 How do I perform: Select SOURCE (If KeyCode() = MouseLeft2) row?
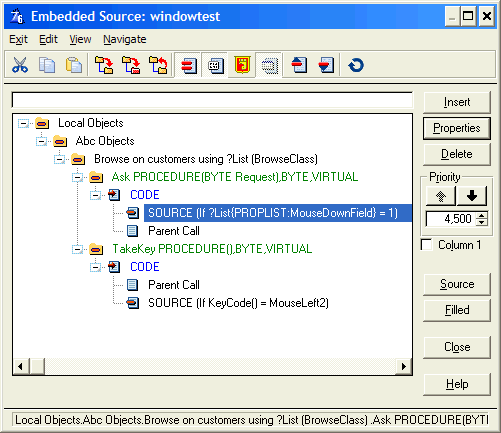[x=238, y=303]
